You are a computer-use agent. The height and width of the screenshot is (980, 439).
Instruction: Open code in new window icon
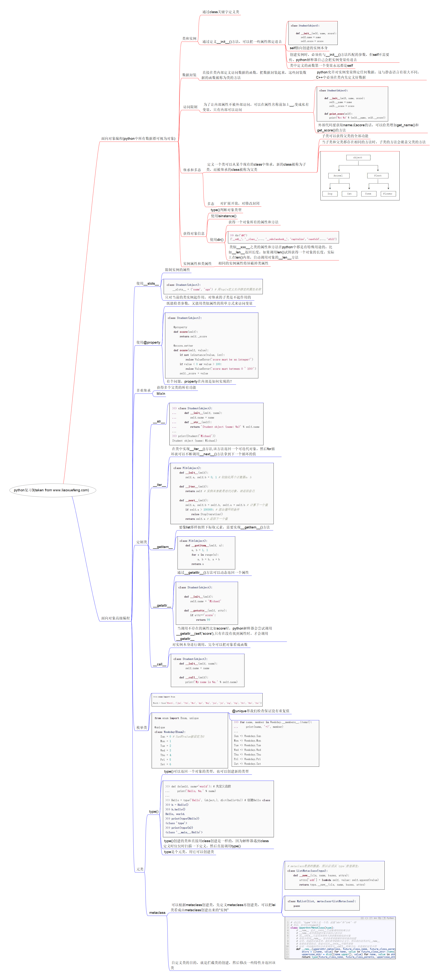coord(384,918)
